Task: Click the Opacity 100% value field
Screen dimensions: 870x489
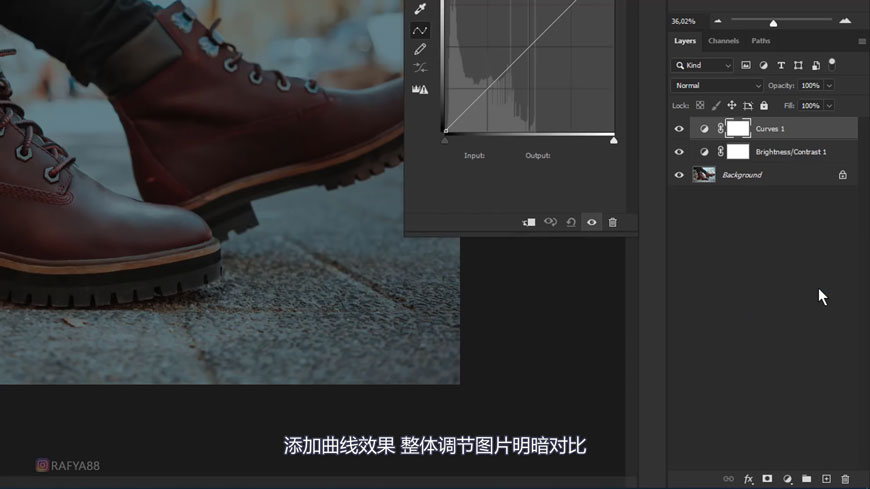Action: click(811, 85)
